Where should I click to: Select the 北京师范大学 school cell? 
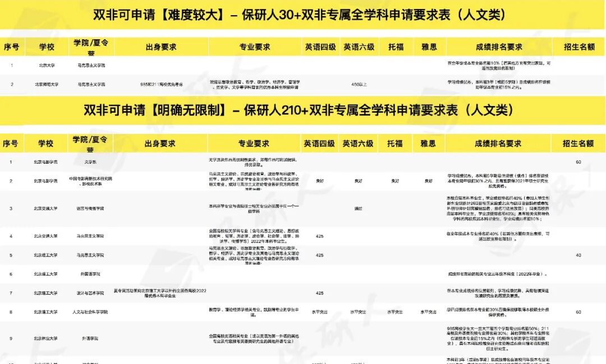point(47,84)
